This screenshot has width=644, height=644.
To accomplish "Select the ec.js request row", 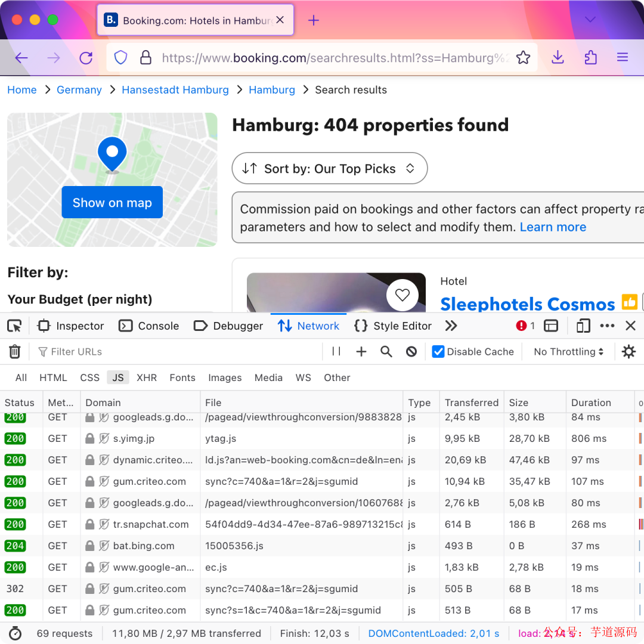I will click(x=322, y=567).
